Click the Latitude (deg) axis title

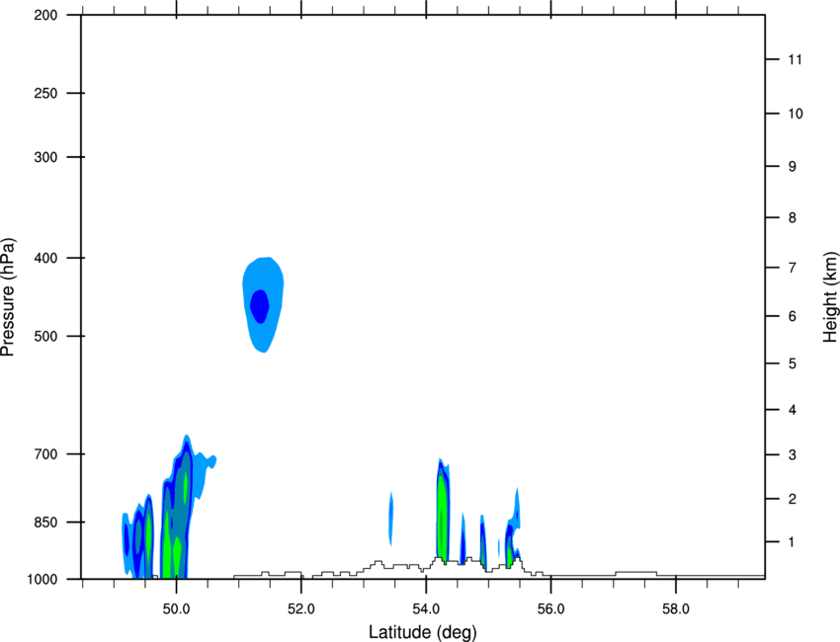[x=422, y=632]
